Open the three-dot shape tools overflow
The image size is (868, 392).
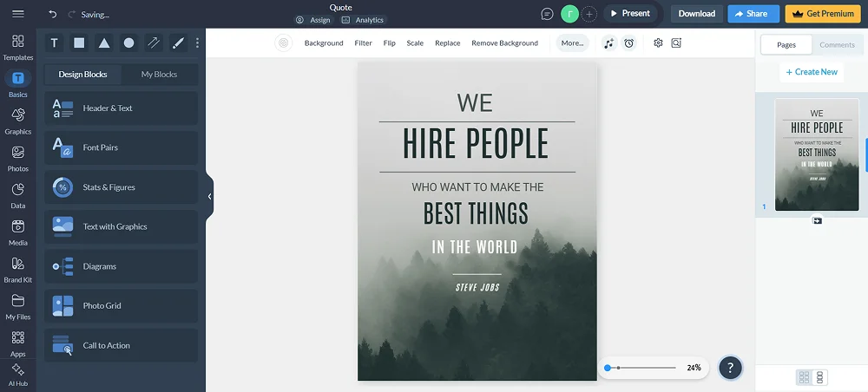197,42
